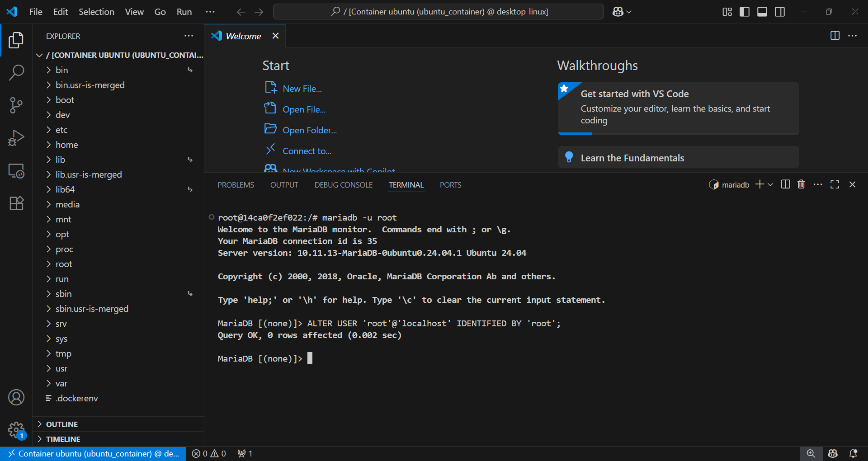Open the Search view in activity bar
The height and width of the screenshot is (461, 868).
click(x=16, y=72)
